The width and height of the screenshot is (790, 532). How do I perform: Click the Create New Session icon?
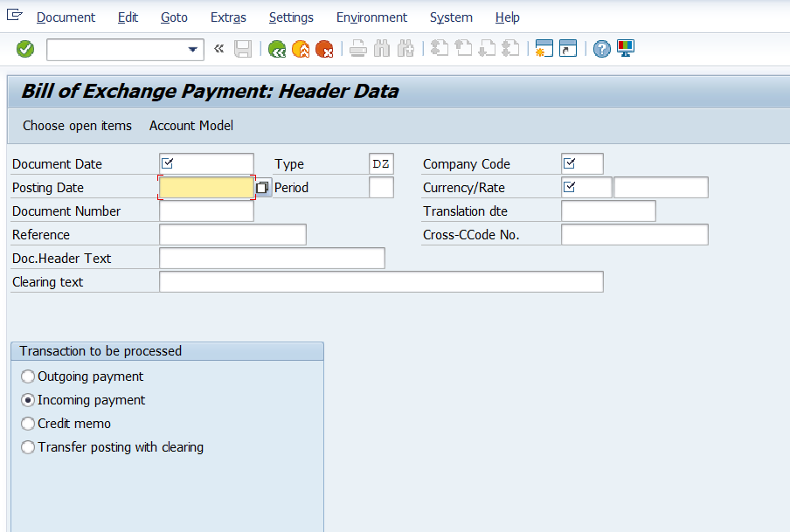(544, 49)
